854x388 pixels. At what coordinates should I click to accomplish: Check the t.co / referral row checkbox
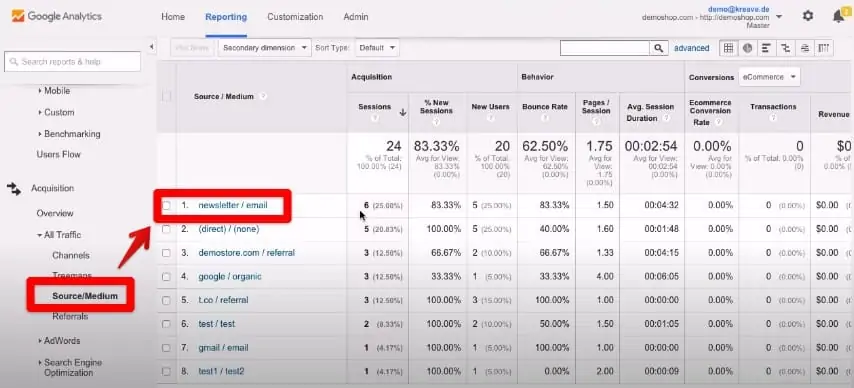[x=167, y=300]
